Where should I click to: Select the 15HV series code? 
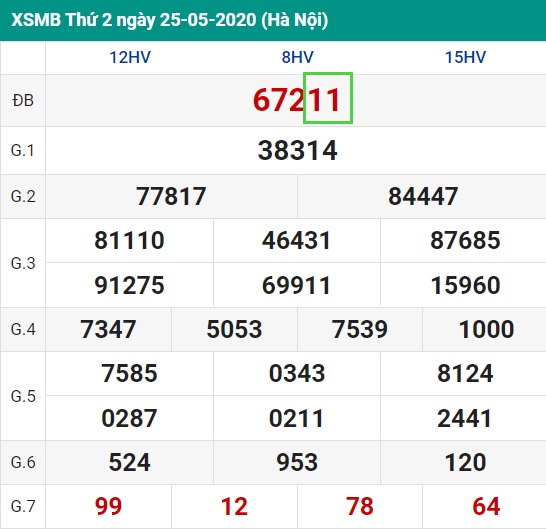[x=465, y=57]
